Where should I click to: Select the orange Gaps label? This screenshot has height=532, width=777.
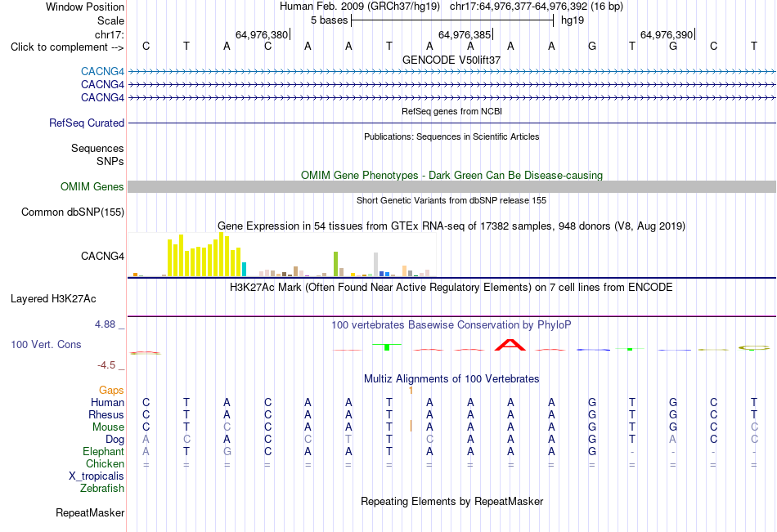coord(111,391)
